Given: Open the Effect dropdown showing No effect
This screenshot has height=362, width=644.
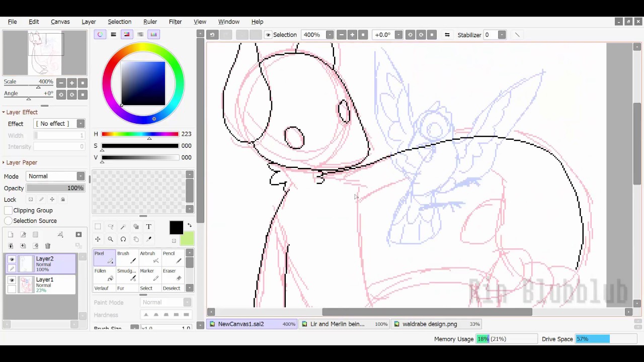Looking at the screenshot, I should pos(59,124).
